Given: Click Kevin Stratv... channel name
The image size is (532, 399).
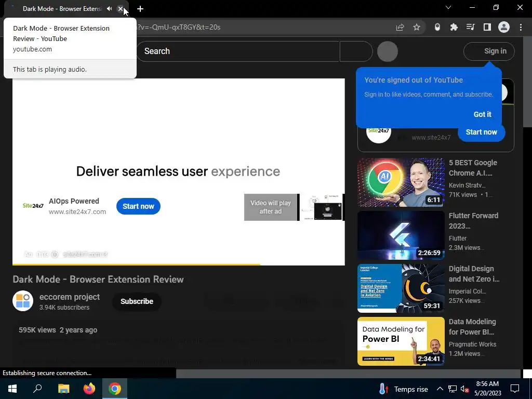Looking at the screenshot, I should (x=467, y=185).
